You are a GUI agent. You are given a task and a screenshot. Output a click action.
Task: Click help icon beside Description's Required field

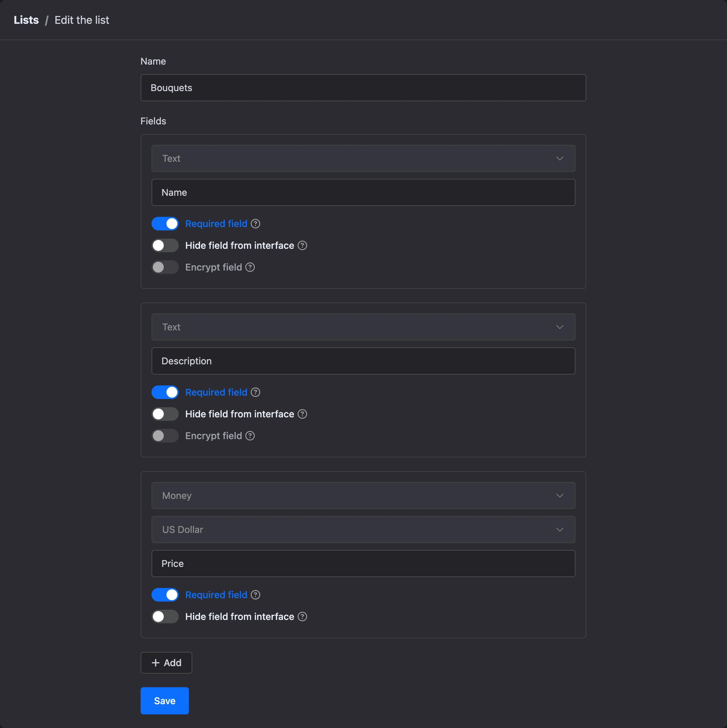tap(255, 392)
